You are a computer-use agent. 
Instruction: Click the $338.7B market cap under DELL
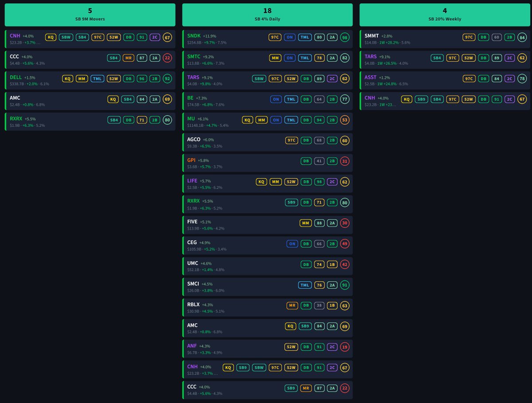(x=17, y=84)
